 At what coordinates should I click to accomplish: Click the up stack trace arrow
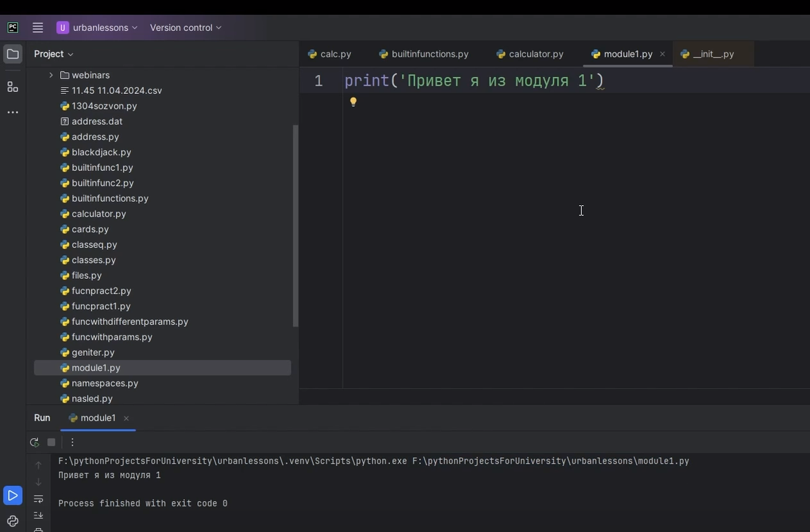click(38, 465)
